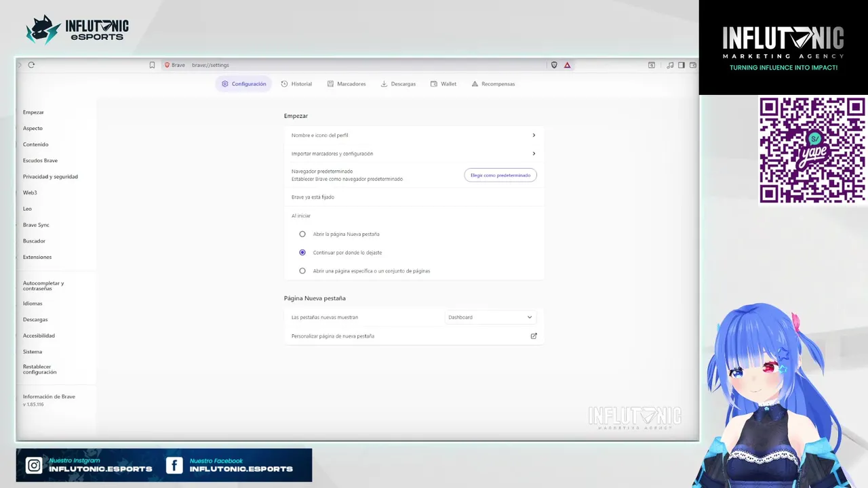
Task: Click Elegir como predeterminado button
Action: [500, 175]
